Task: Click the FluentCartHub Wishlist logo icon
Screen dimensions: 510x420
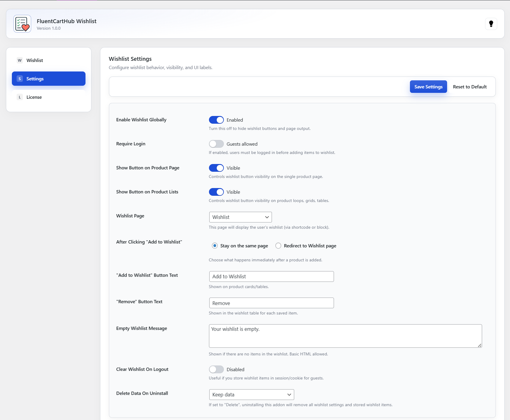Action: [x=22, y=24]
